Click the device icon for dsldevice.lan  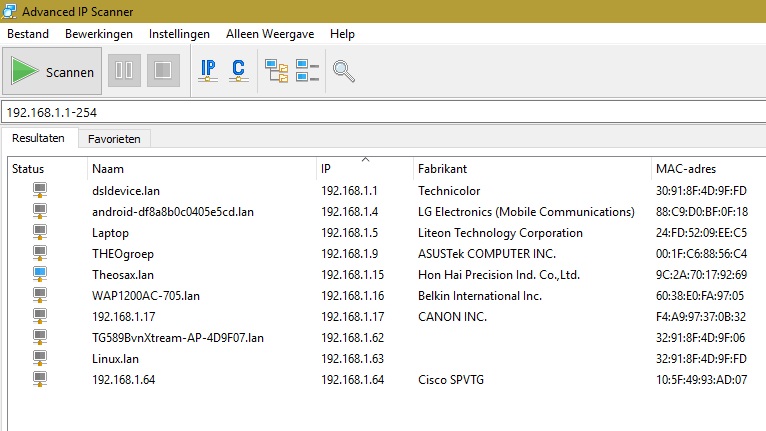40,190
